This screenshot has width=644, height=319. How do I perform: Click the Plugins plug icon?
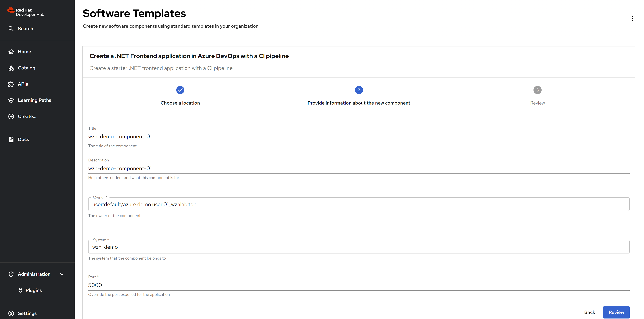click(20, 290)
